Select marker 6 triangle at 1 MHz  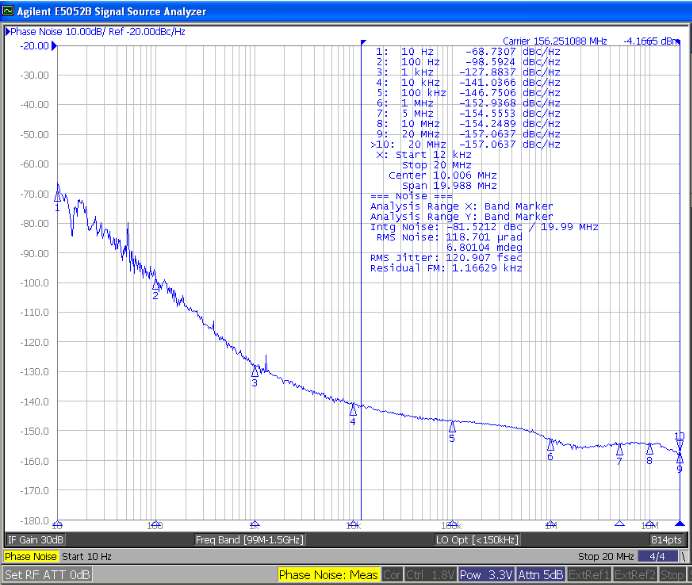550,444
